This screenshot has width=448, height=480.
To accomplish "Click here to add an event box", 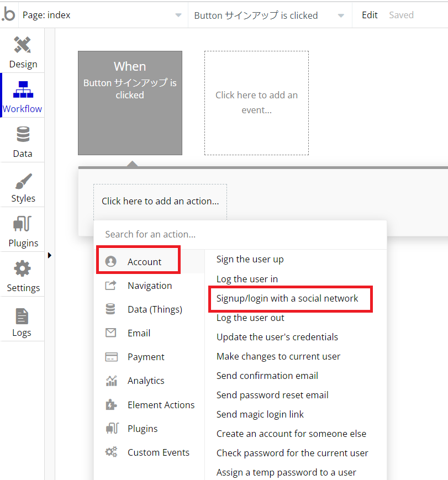I will click(x=257, y=103).
